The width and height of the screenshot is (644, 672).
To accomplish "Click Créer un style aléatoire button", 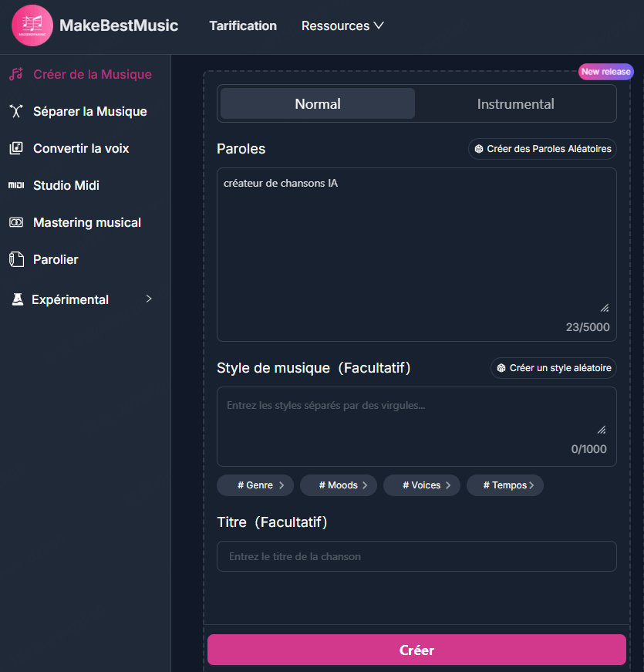I will tap(554, 368).
